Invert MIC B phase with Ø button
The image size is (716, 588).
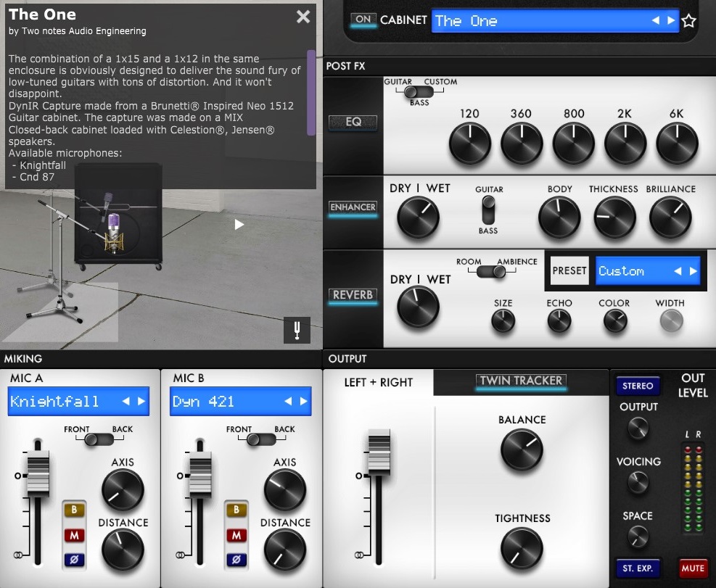pos(236,560)
